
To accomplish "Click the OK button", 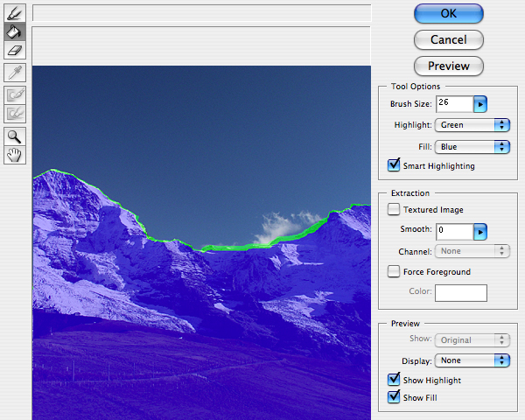I will pyautogui.click(x=448, y=14).
